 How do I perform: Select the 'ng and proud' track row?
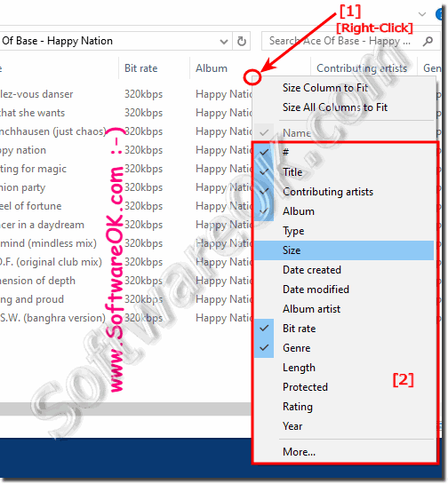point(32,299)
